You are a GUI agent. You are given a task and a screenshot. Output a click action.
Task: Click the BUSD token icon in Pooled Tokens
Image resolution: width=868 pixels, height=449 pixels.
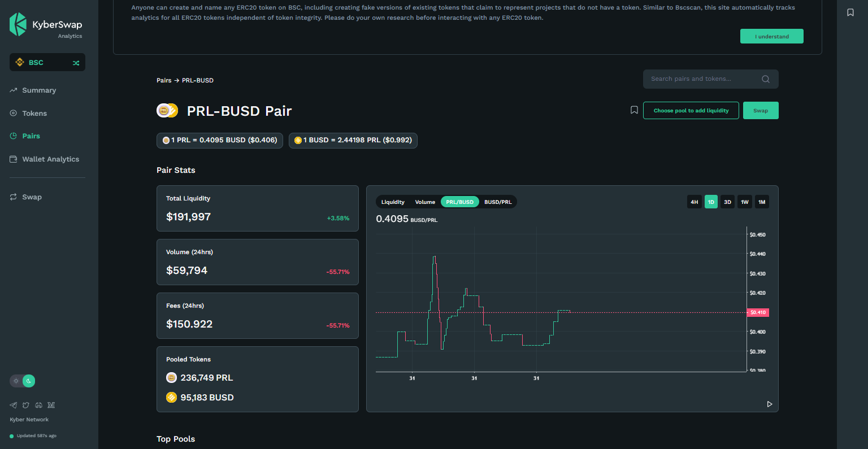point(172,398)
